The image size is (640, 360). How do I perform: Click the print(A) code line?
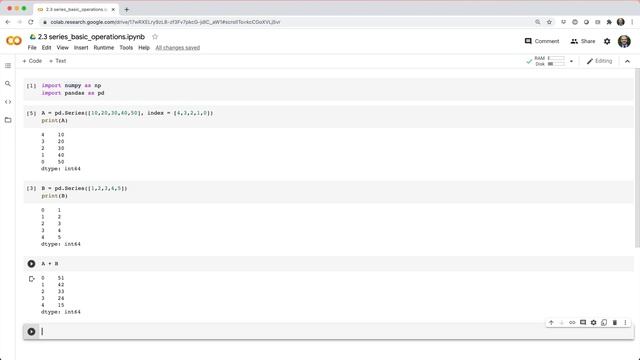(54, 120)
